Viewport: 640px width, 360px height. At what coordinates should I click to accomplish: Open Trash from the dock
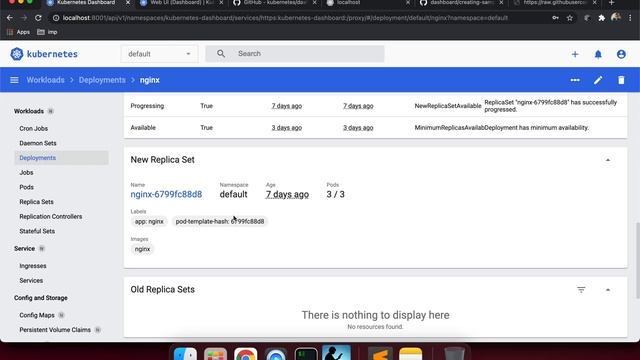click(454, 354)
